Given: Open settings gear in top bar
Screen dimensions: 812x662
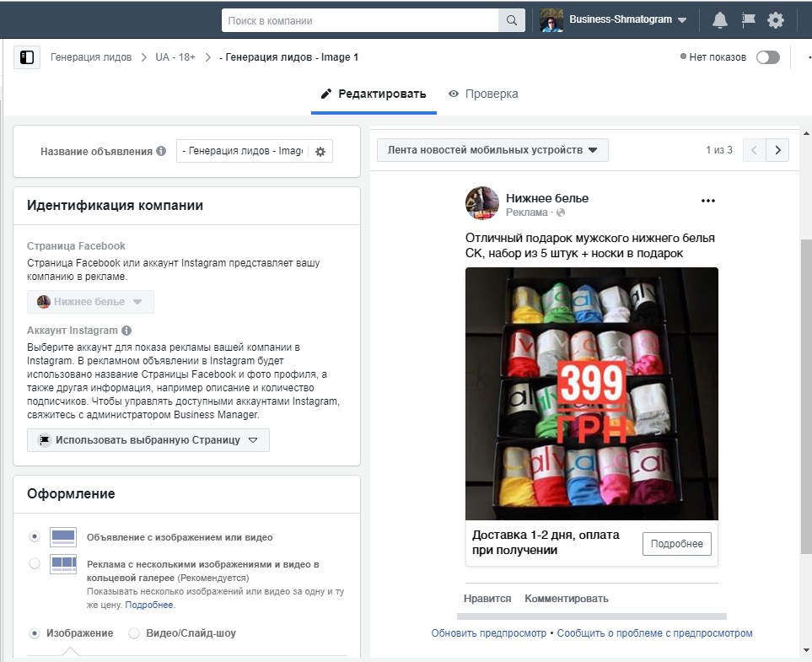Looking at the screenshot, I should (x=776, y=20).
